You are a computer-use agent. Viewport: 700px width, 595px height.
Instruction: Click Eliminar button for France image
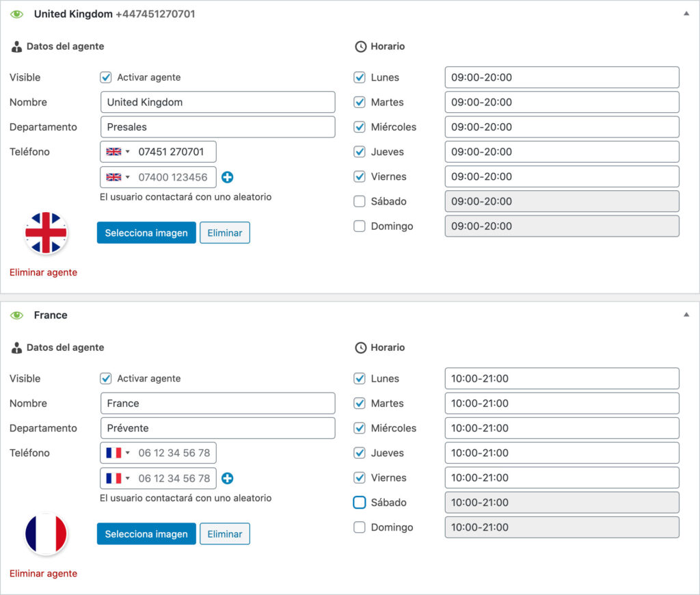[x=225, y=533]
